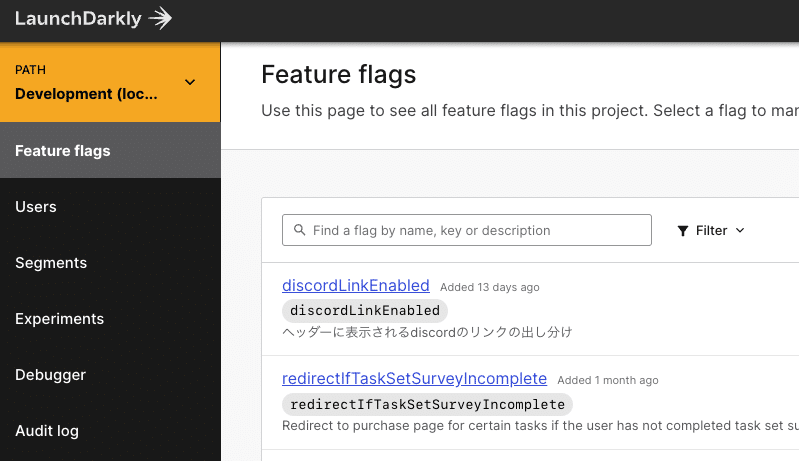Click 'Added 1 month ago' text
799x461 pixels.
[608, 380]
